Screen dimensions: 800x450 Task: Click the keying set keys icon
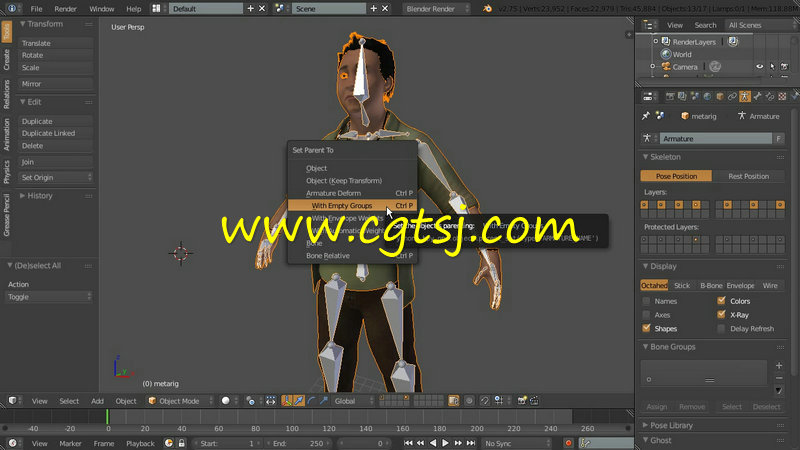pos(585,443)
